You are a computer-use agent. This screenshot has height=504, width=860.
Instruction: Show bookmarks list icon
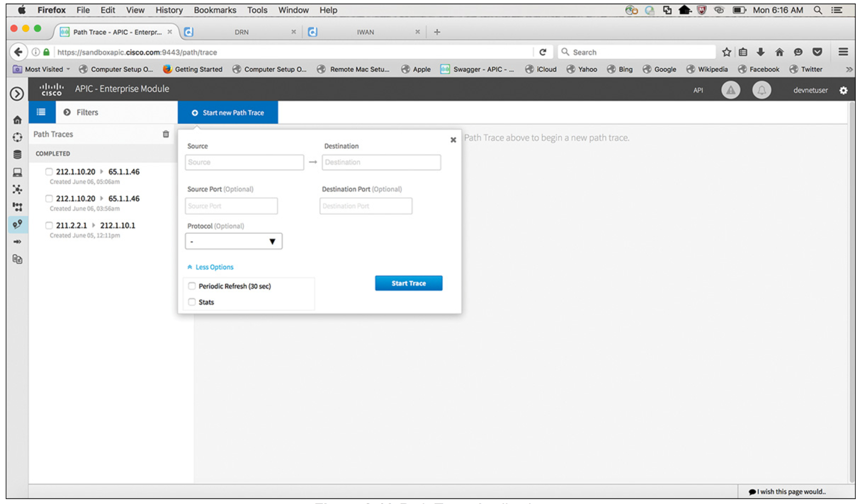click(743, 52)
